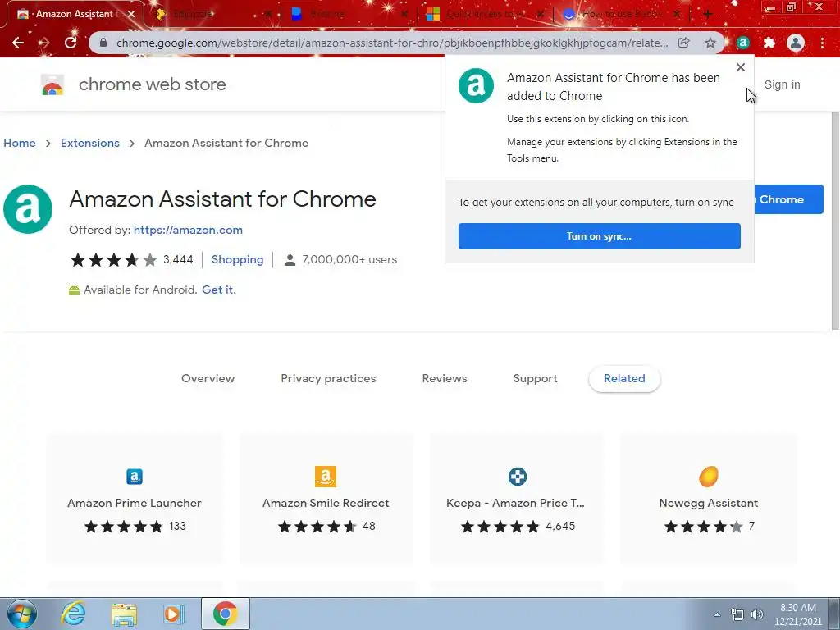Open the Newegg Assistant card title

click(x=708, y=503)
